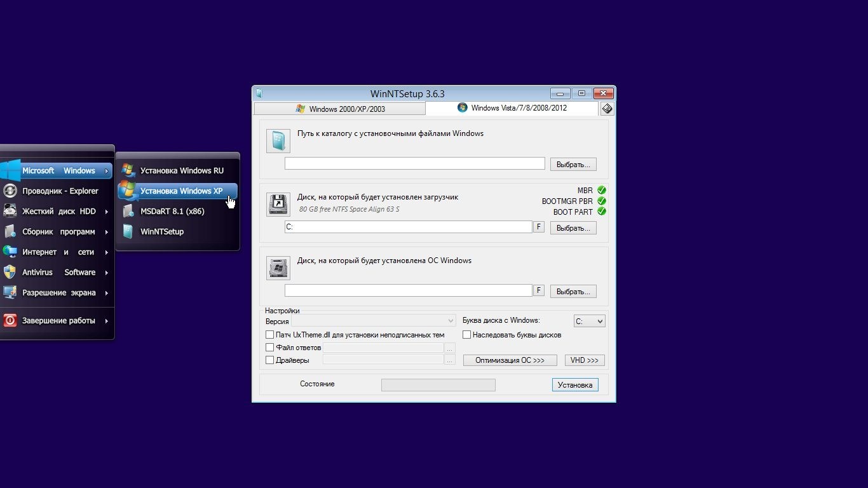
Task: Click the red shutdown icon in the menu
Action: [x=10, y=320]
